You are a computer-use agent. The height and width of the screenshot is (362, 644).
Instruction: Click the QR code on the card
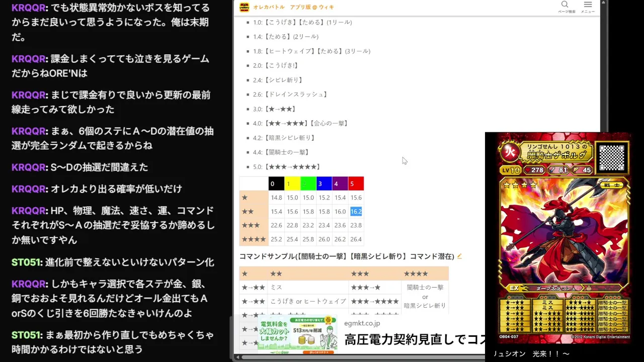coord(612,157)
